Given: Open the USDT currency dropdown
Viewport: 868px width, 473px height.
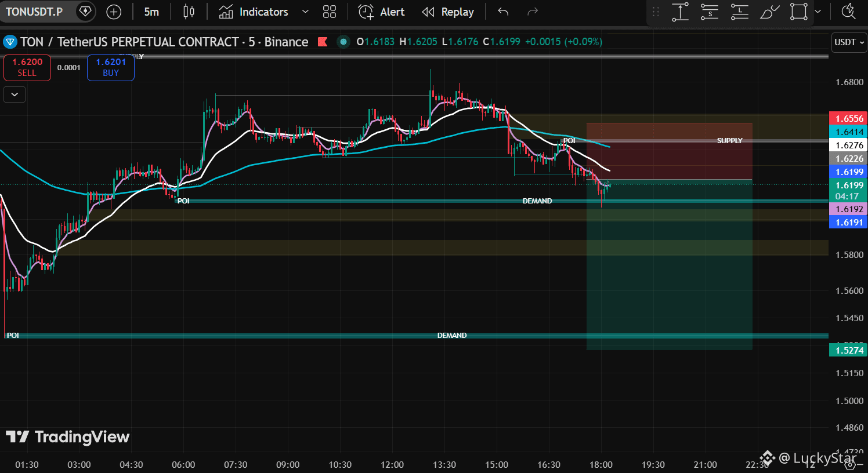Looking at the screenshot, I should pos(849,42).
